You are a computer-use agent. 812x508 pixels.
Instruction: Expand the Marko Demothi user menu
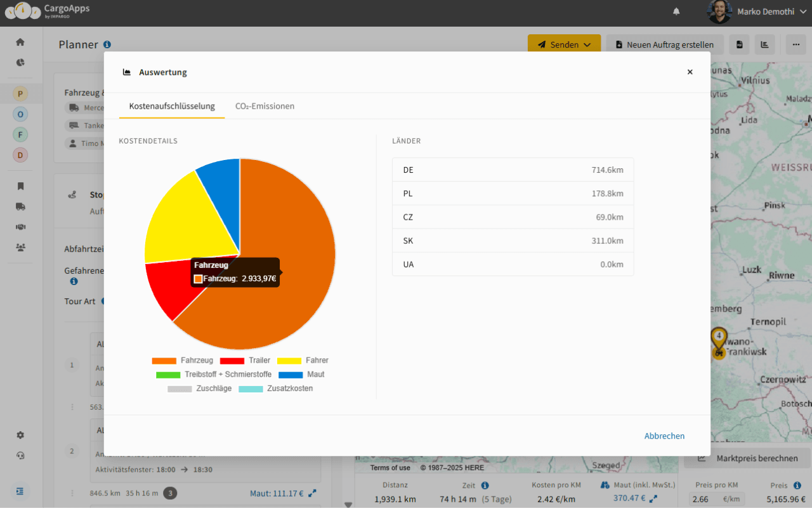[757, 11]
